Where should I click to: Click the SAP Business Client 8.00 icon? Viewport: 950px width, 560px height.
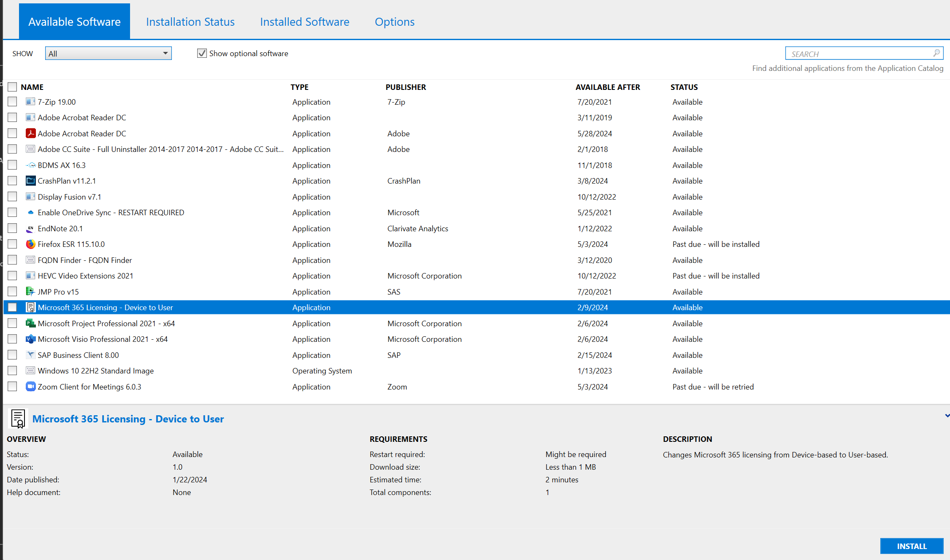coord(30,355)
